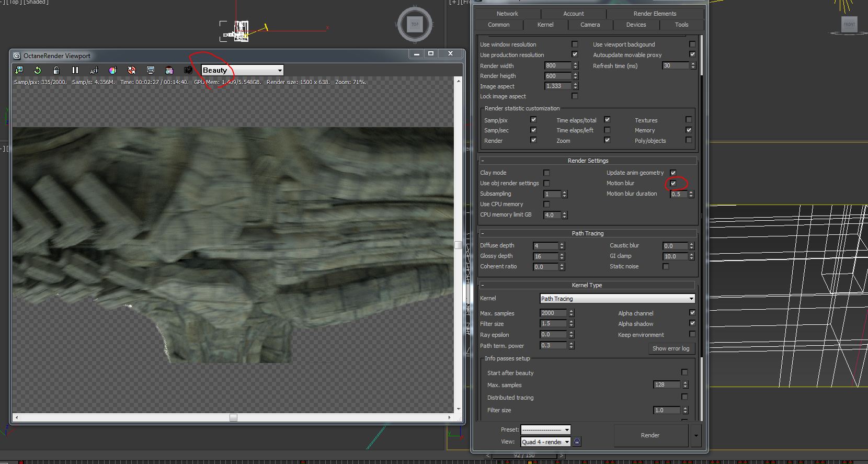
Task: Toggle the Alpha channel checkbox
Action: pos(692,313)
